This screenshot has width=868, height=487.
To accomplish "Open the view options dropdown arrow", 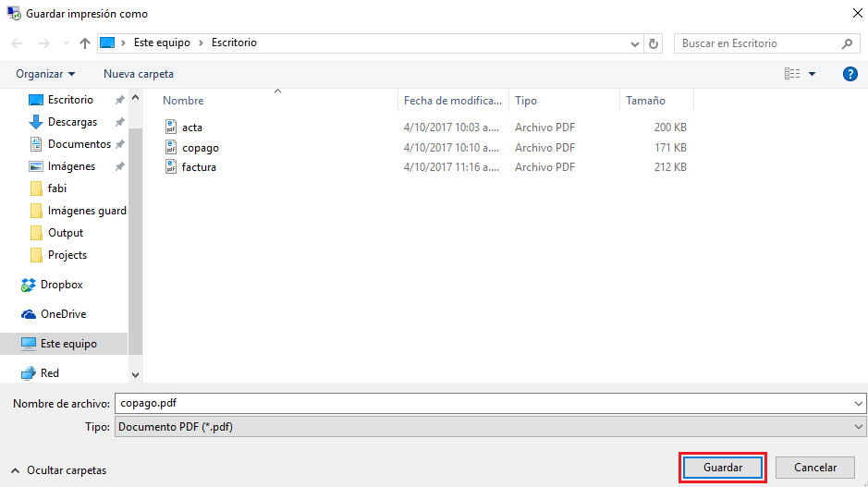I will tap(813, 74).
